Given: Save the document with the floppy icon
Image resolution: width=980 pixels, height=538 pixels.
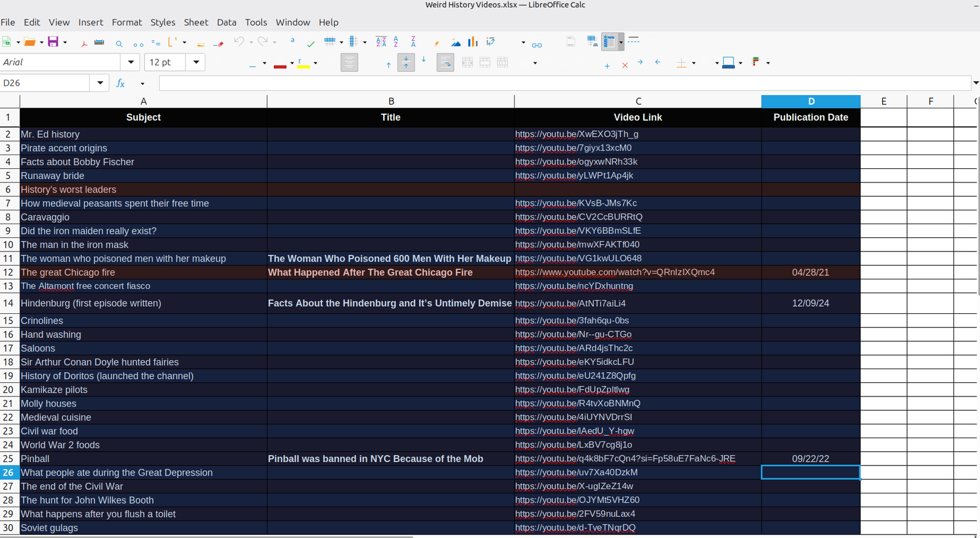Looking at the screenshot, I should (53, 42).
